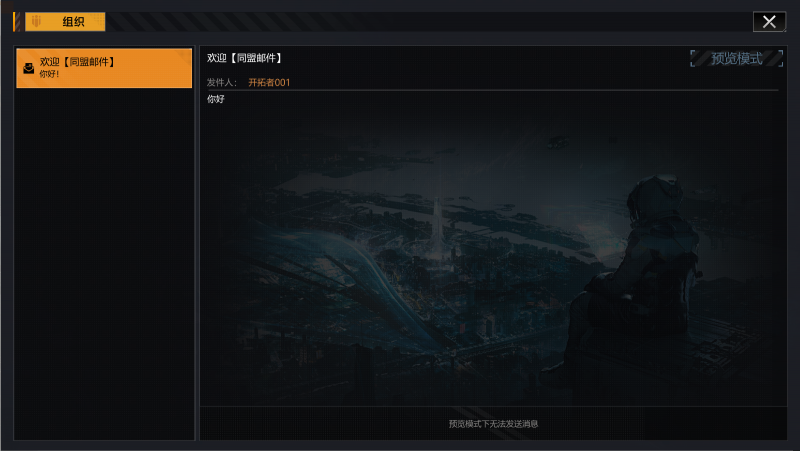Click the striped header bar right of 组织
Image resolution: width=800 pixels, height=451 pixels.
click(429, 21)
